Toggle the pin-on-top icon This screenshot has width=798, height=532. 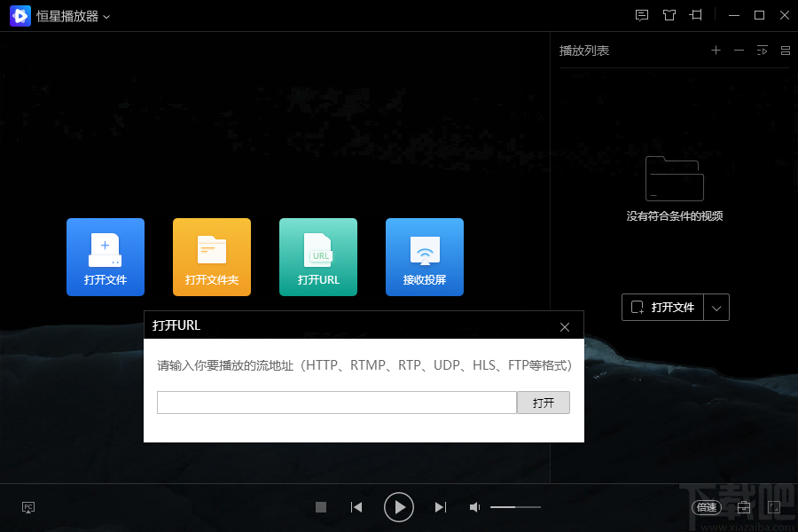point(696,15)
